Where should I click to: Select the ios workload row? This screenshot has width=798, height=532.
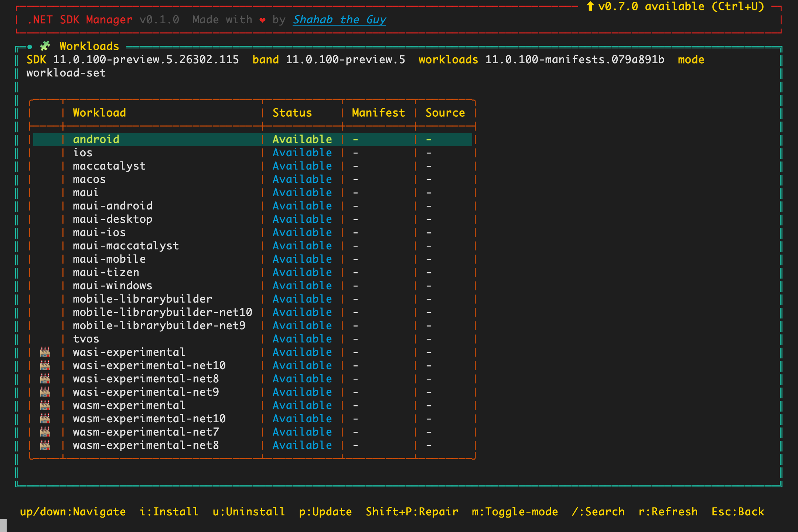(253, 153)
